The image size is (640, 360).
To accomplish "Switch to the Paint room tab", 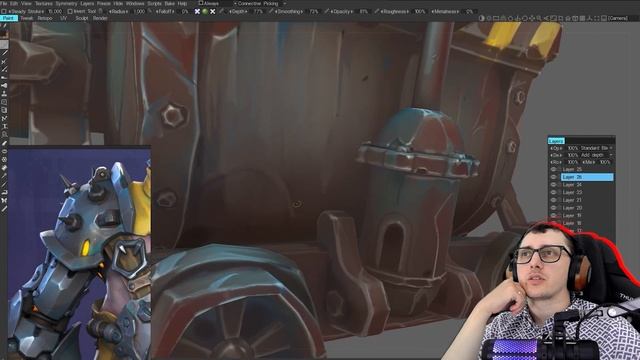I will pos(8,18).
